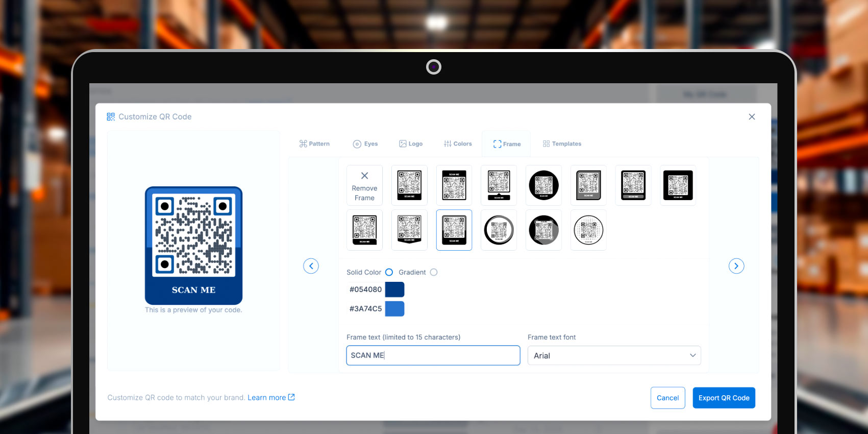Screen dimensions: 868x434
Task: Open the Learn more link
Action: pyautogui.click(x=271, y=398)
